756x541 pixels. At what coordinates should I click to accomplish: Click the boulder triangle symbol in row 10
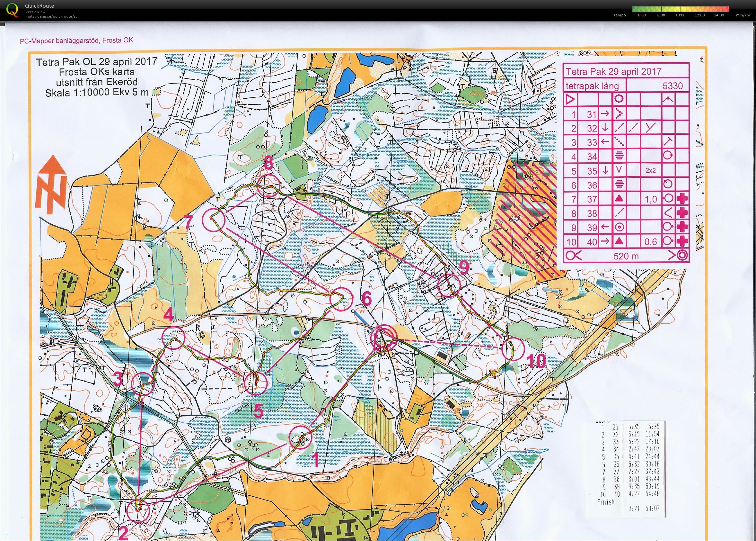(619, 241)
